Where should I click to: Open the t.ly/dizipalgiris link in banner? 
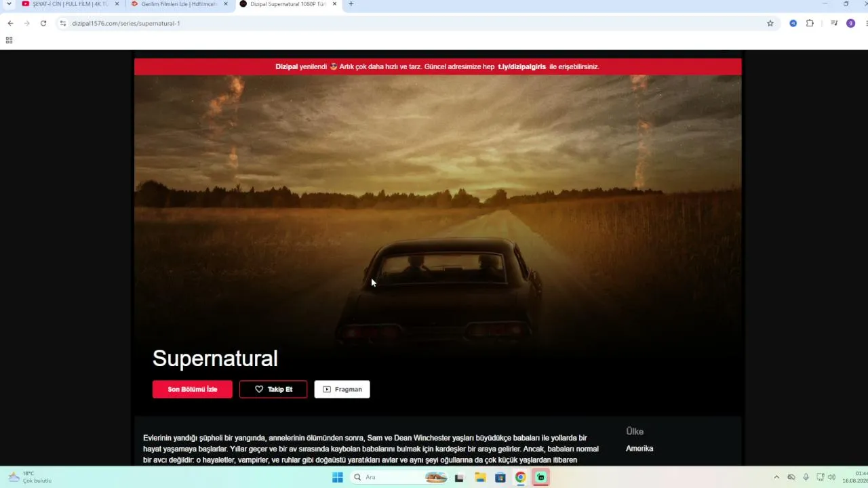(521, 66)
